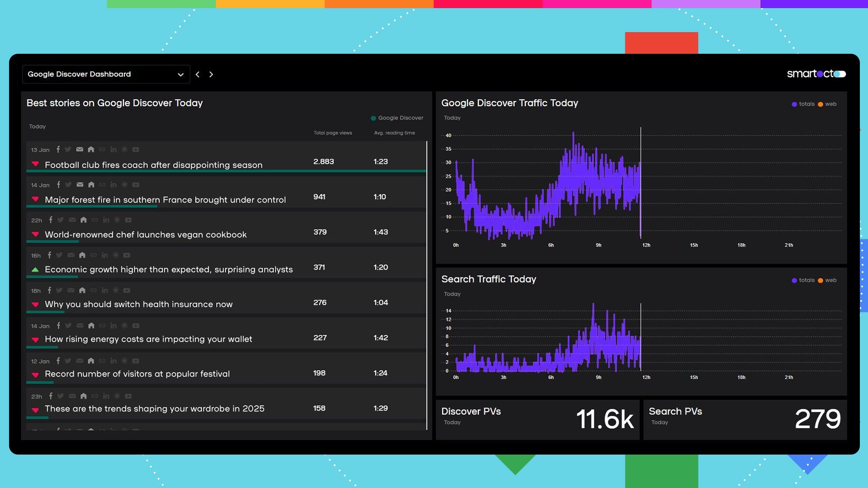Sort by the Avg. reading time column header
Screen dimensions: 868x488
click(x=394, y=133)
